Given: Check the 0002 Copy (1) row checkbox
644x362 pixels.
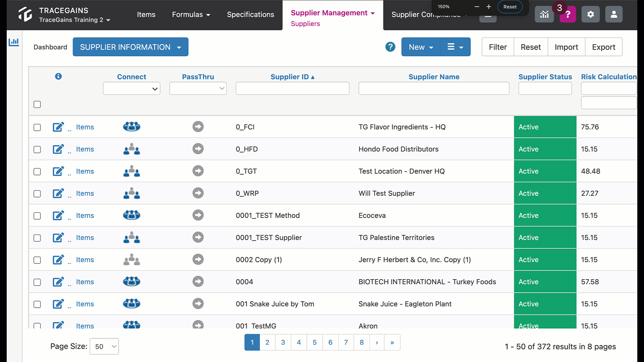Looking at the screenshot, I should tap(37, 260).
